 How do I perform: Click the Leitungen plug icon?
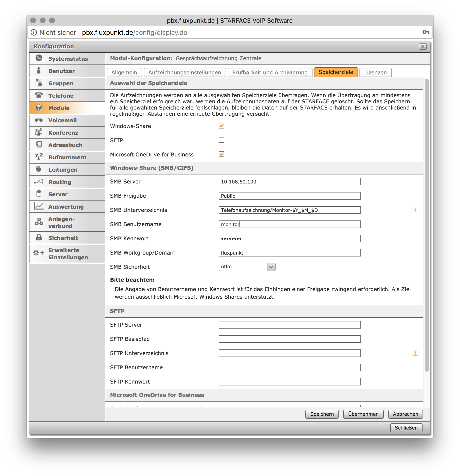coord(39,169)
